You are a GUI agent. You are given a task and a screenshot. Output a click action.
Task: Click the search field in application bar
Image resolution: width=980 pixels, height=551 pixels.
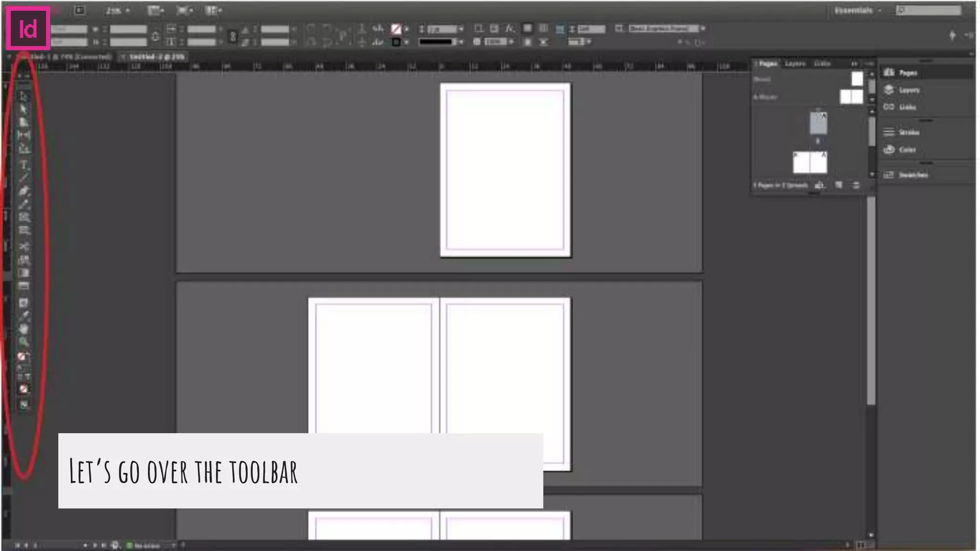point(928,11)
